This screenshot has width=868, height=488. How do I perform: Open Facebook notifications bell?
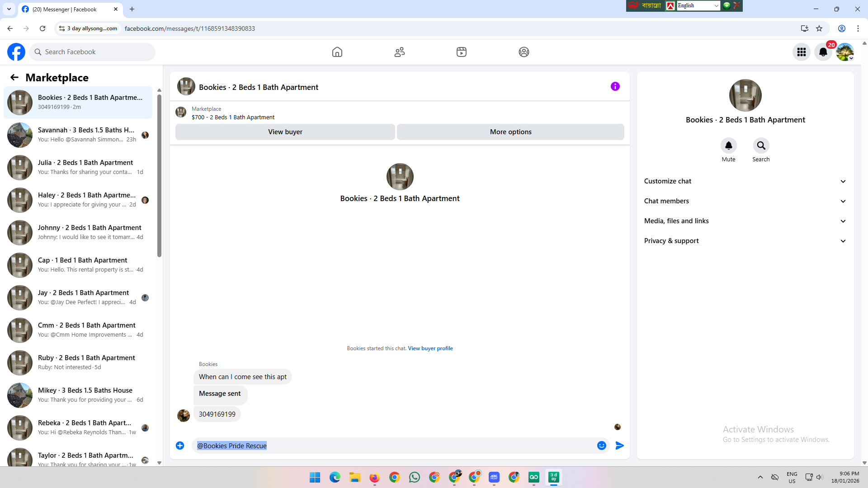point(823,52)
